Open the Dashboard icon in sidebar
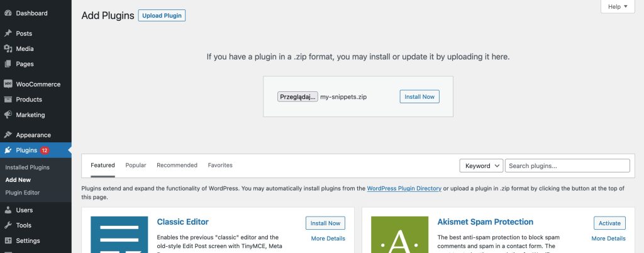The width and height of the screenshot is (644, 253). pyautogui.click(x=8, y=13)
